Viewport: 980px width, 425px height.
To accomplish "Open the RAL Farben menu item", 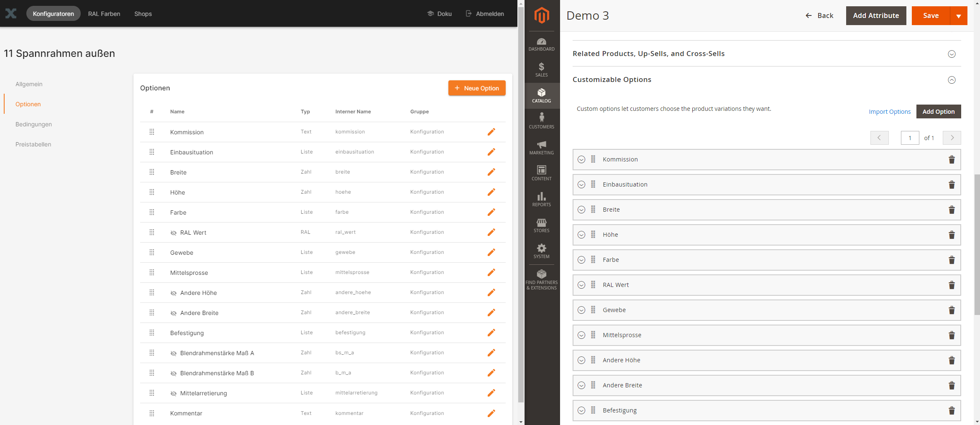I will click(x=104, y=14).
